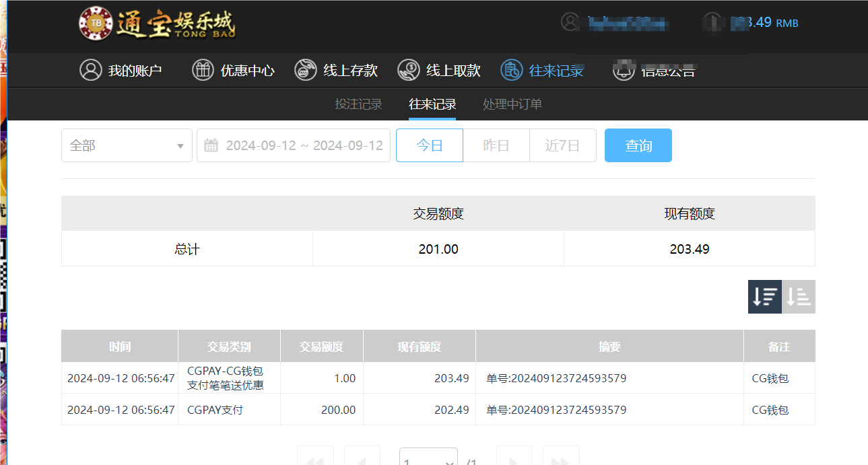Click the next page arrow button

(514, 459)
